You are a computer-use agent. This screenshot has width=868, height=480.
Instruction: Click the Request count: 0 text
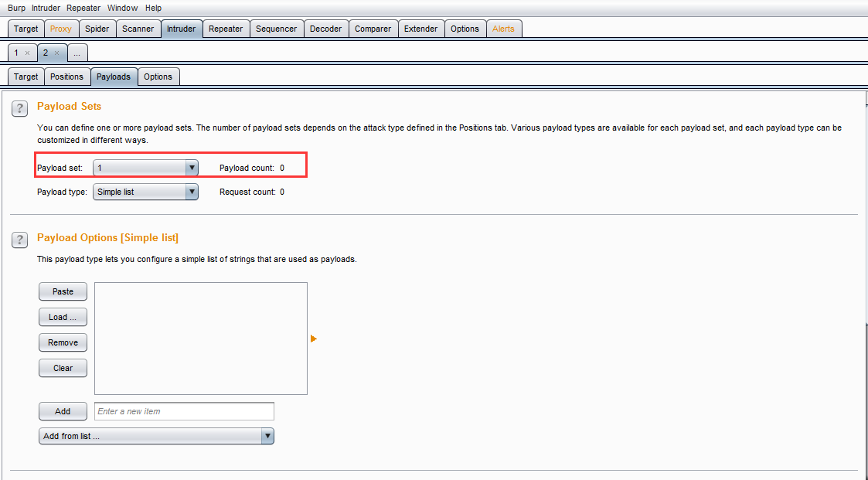point(252,192)
